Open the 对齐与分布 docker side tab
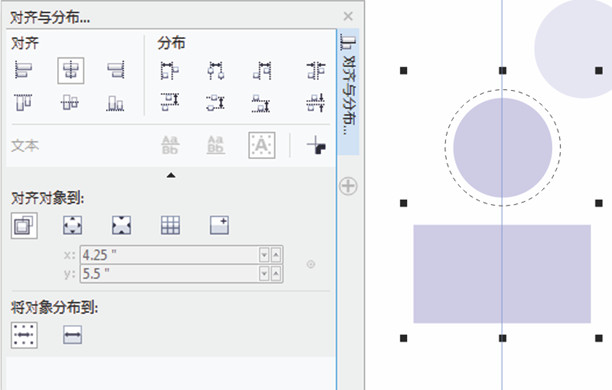Viewport: 612px width, 390px height. [348, 91]
